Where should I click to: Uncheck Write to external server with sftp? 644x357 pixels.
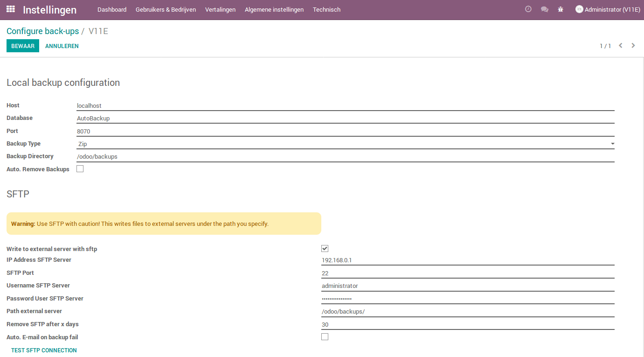coord(325,249)
